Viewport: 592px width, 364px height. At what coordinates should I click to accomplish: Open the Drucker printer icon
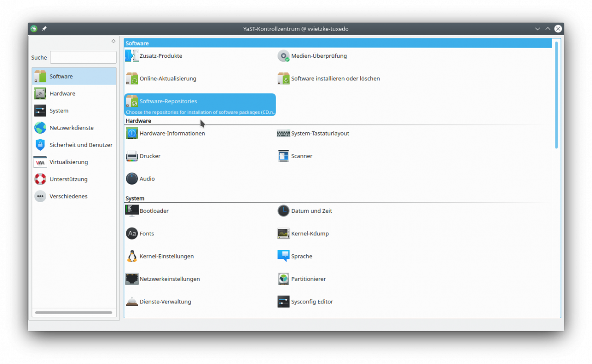(132, 156)
